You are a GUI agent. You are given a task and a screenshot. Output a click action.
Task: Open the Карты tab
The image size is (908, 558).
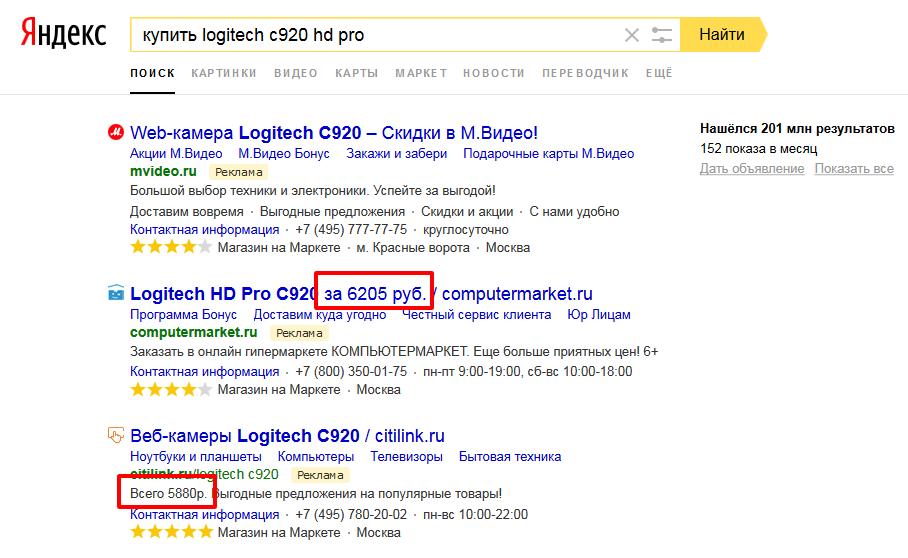click(x=357, y=74)
